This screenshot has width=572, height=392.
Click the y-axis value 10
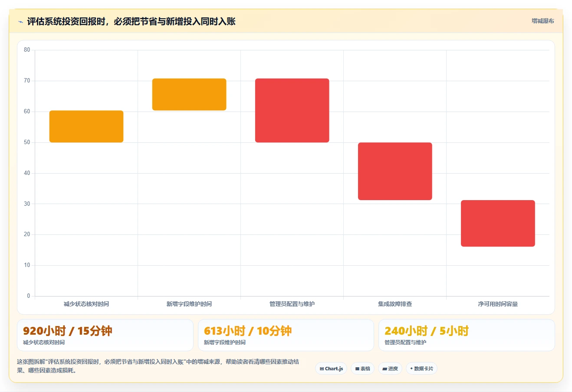tap(27, 265)
